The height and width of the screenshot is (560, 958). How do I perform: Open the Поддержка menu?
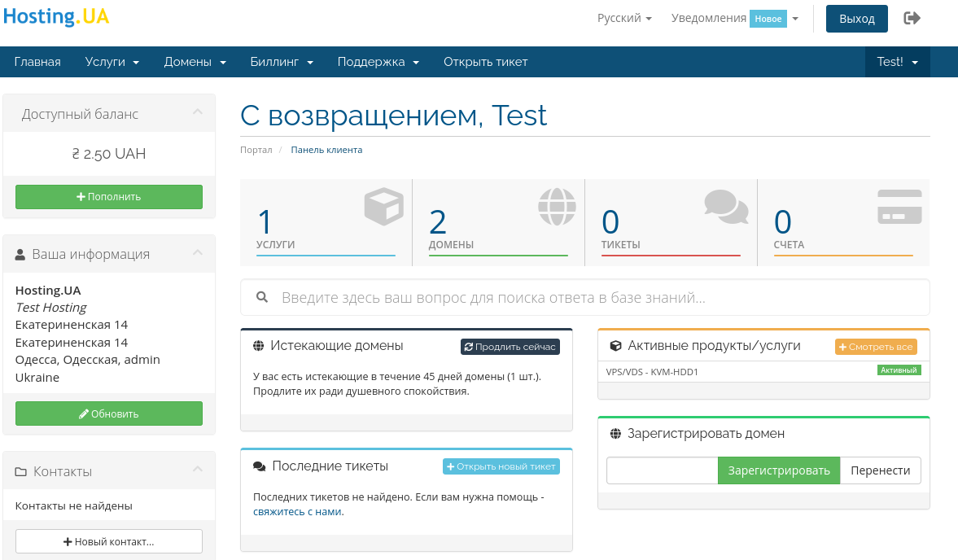click(x=378, y=62)
